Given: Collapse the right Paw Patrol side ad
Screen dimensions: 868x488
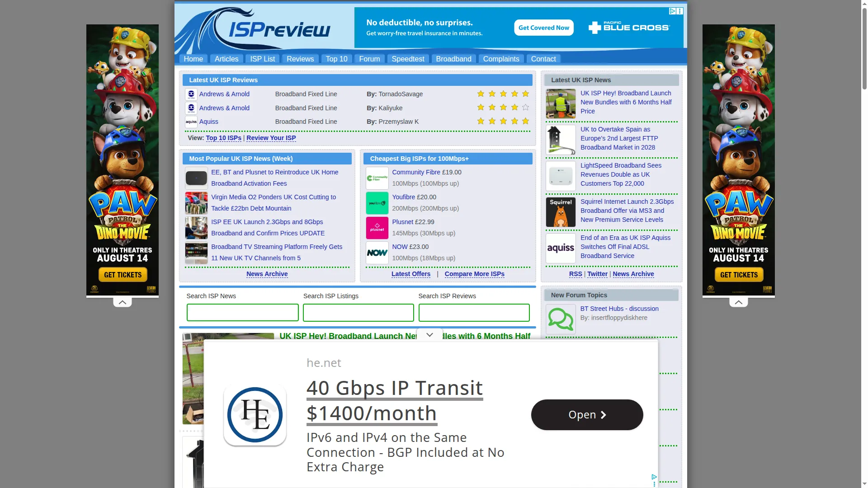Looking at the screenshot, I should (739, 302).
